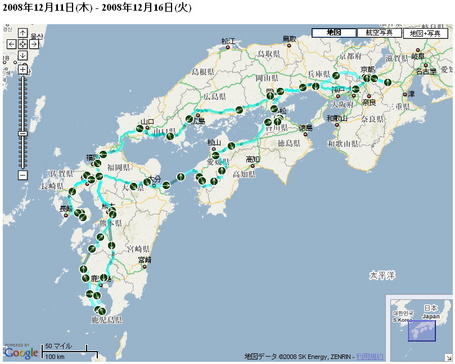The image size is (455, 364).
Task: Click the 高知県 prefecture label
Action: [244, 174]
